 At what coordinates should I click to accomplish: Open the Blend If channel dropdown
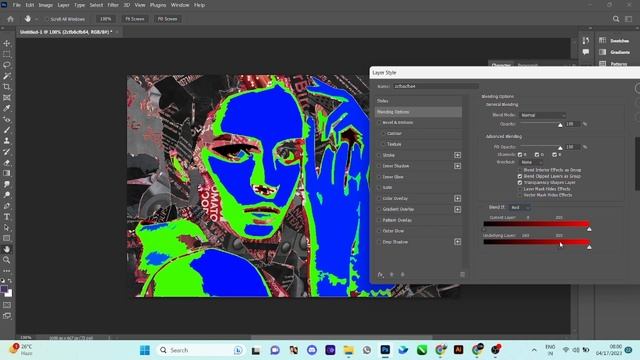coord(520,207)
